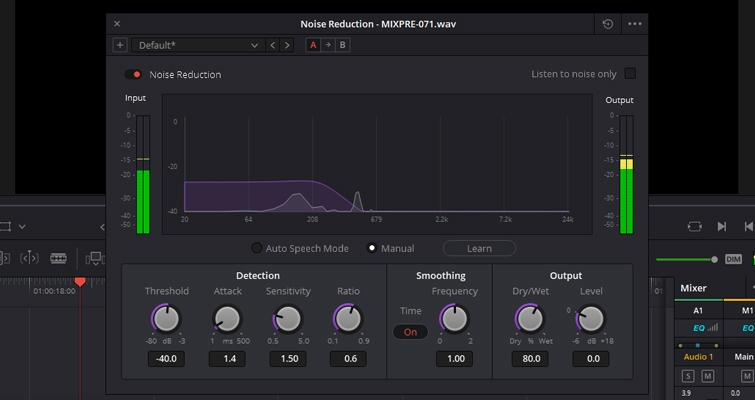Check the Listen to noise only box
The image size is (755, 400).
pos(630,74)
